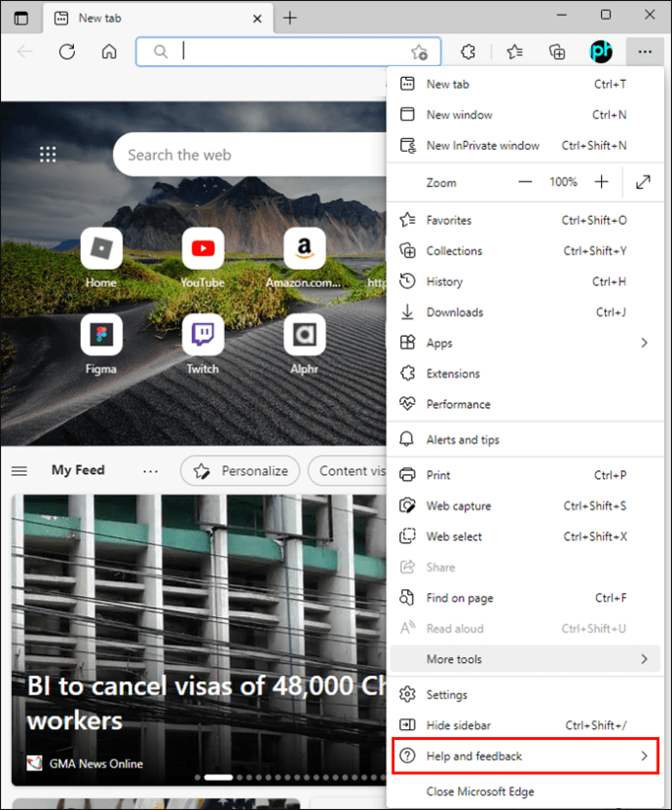Open the feed hamburger menu icon
Image resolution: width=672 pixels, height=810 pixels.
point(19,470)
